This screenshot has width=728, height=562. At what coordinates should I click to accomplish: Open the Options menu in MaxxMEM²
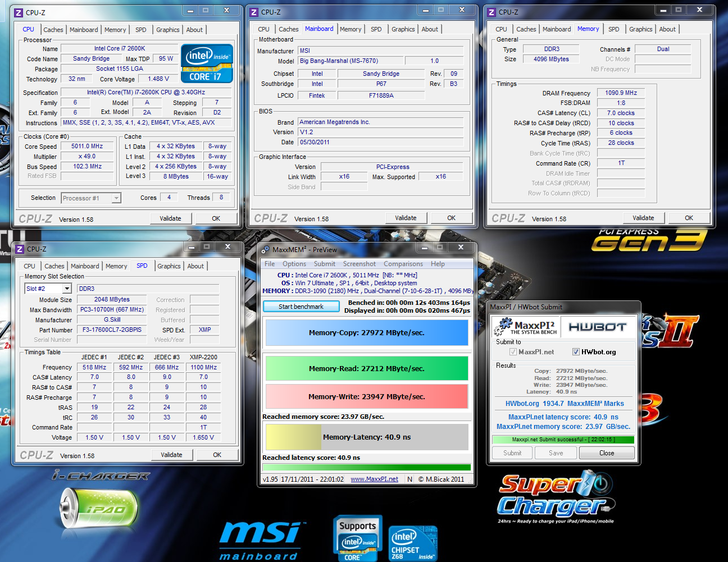click(x=294, y=264)
